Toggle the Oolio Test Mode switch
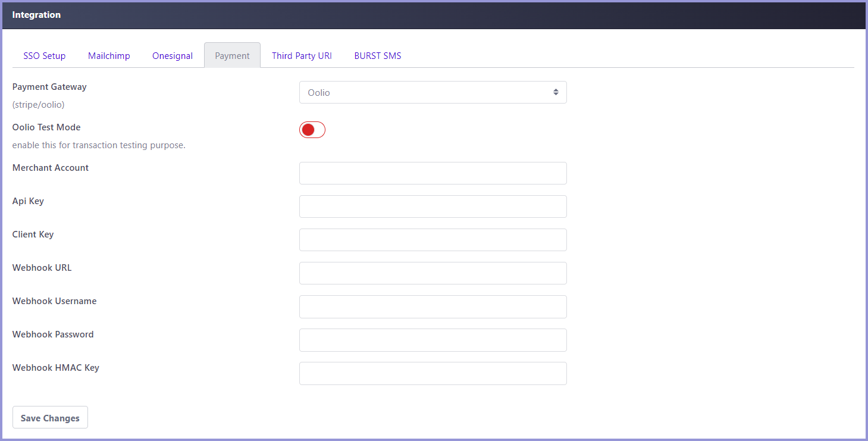 312,130
